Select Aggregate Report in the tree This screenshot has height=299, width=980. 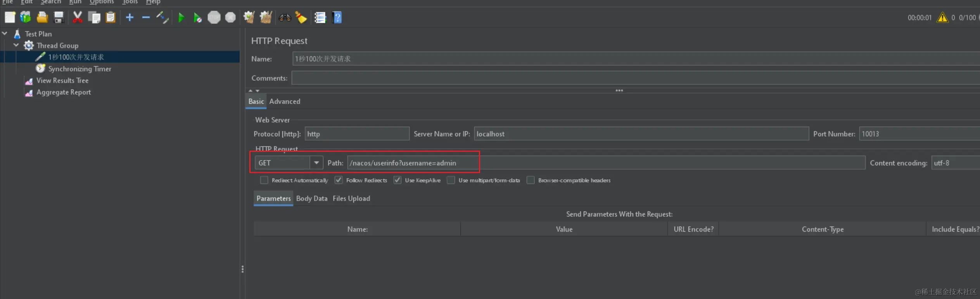click(x=64, y=92)
